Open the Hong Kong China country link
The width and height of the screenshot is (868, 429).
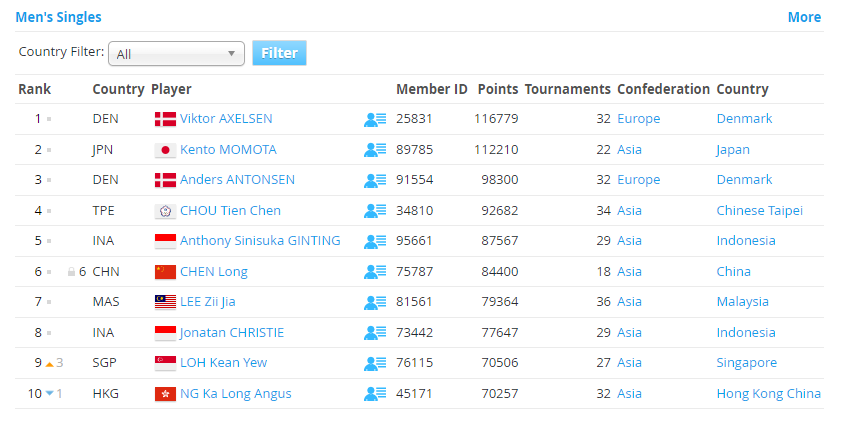click(768, 394)
